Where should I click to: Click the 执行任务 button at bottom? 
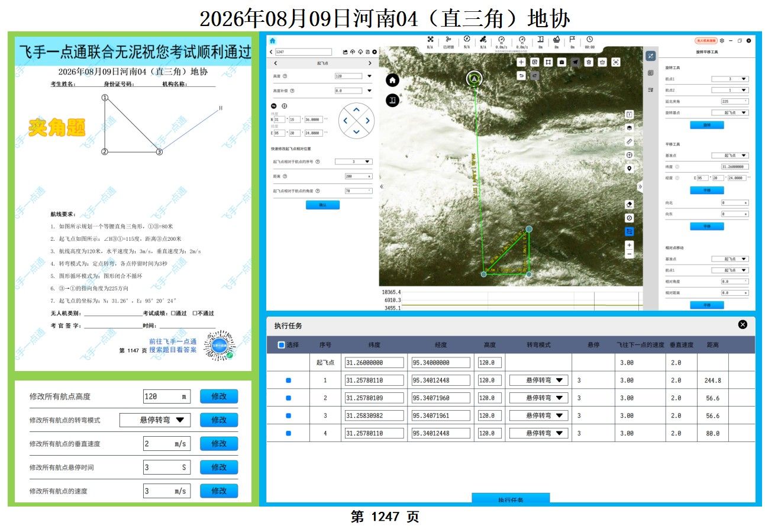click(511, 499)
